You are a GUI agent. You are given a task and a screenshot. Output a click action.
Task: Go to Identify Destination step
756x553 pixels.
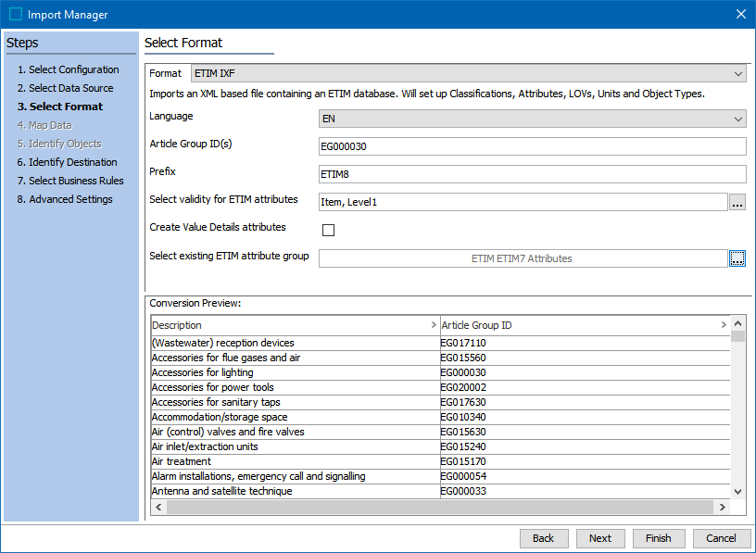point(72,162)
